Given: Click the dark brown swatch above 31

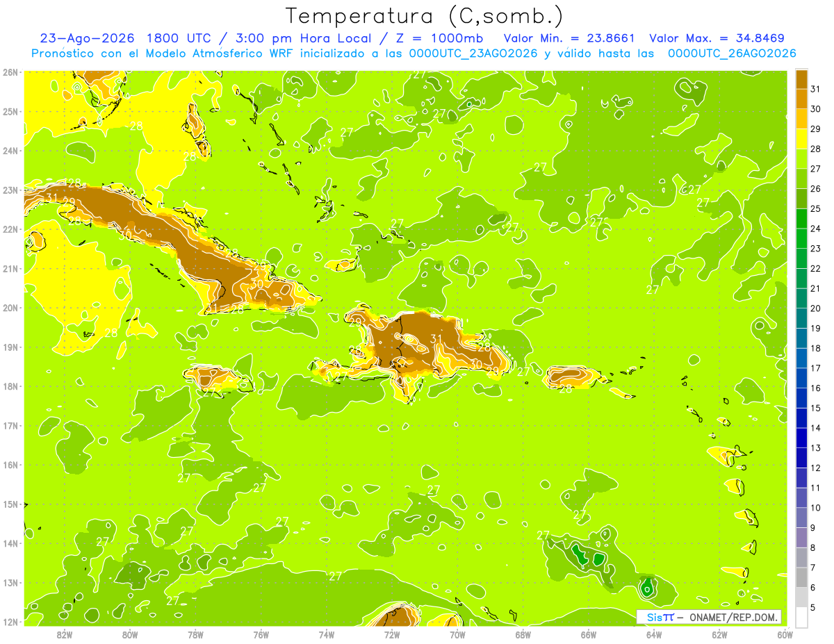Looking at the screenshot, I should [801, 79].
